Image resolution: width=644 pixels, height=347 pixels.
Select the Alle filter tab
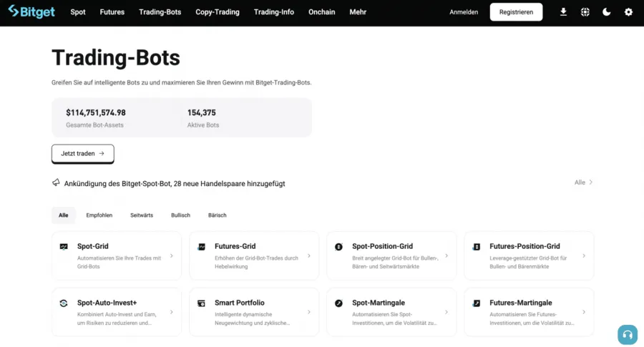63,215
